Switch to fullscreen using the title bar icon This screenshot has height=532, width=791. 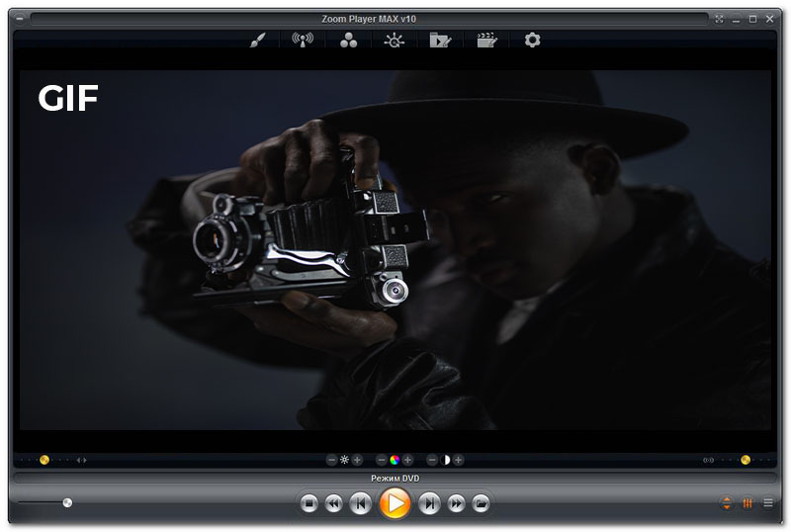pyautogui.click(x=720, y=19)
